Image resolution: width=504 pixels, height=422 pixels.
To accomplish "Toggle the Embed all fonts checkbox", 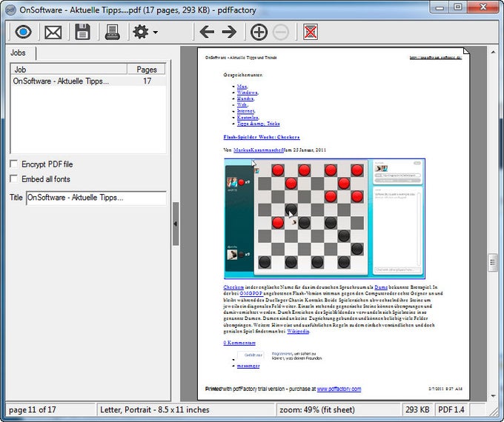I will pos(14,178).
